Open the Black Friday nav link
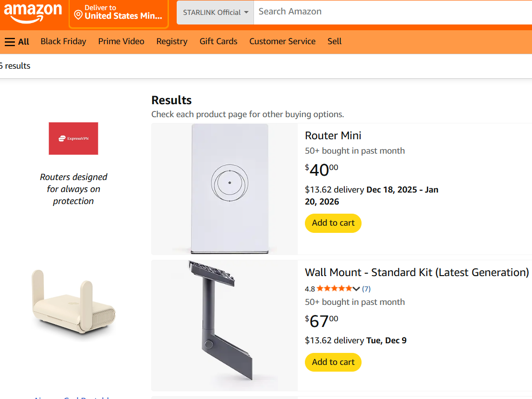The height and width of the screenshot is (399, 532). point(63,41)
